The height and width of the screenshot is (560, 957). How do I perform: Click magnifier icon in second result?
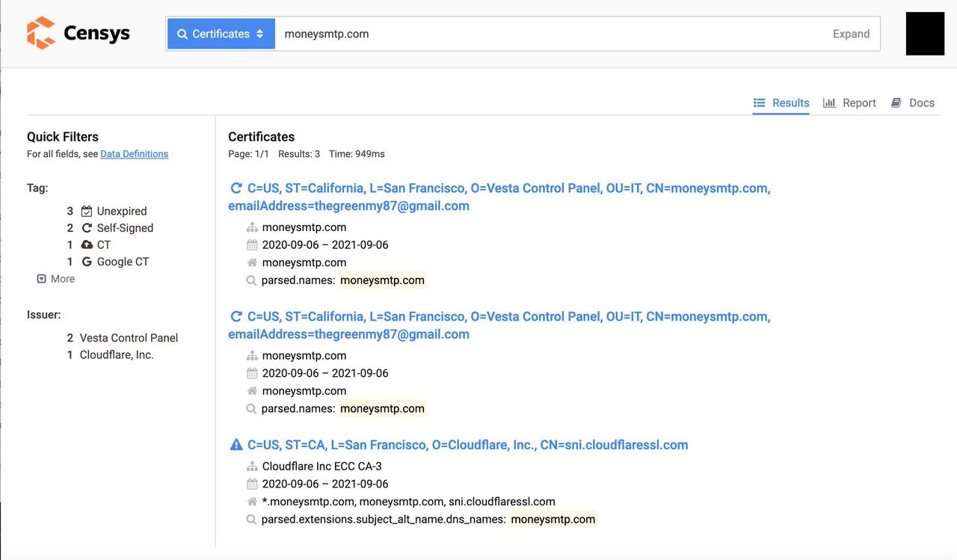(252, 409)
